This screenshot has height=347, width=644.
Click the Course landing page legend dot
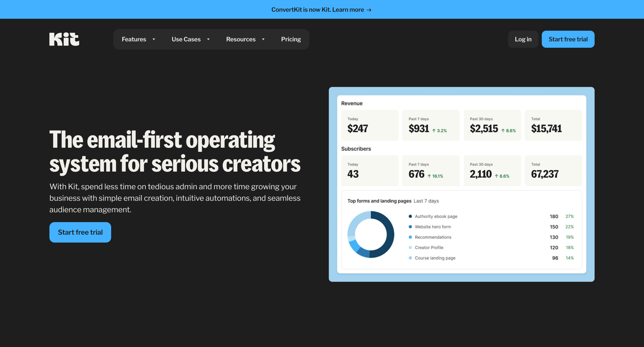click(x=410, y=258)
